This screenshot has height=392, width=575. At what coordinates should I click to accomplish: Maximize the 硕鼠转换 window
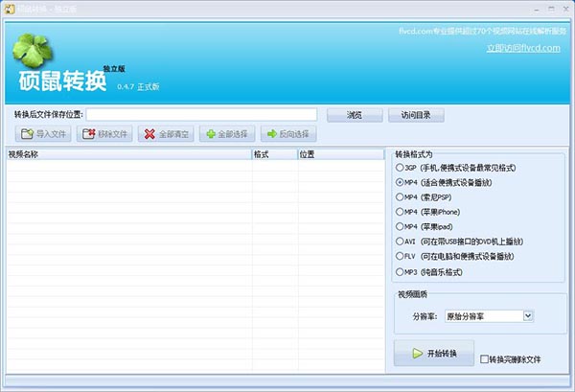click(x=551, y=10)
